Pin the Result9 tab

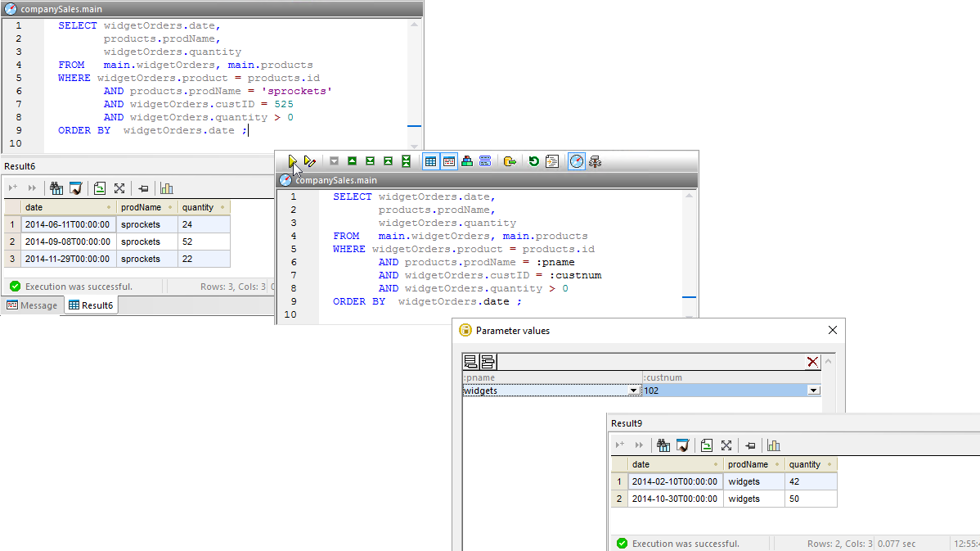click(x=750, y=445)
